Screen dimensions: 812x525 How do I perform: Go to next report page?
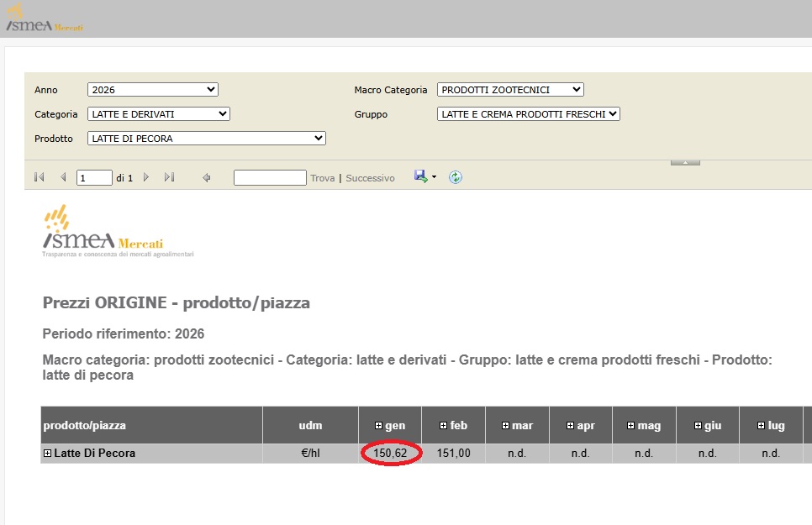146,177
